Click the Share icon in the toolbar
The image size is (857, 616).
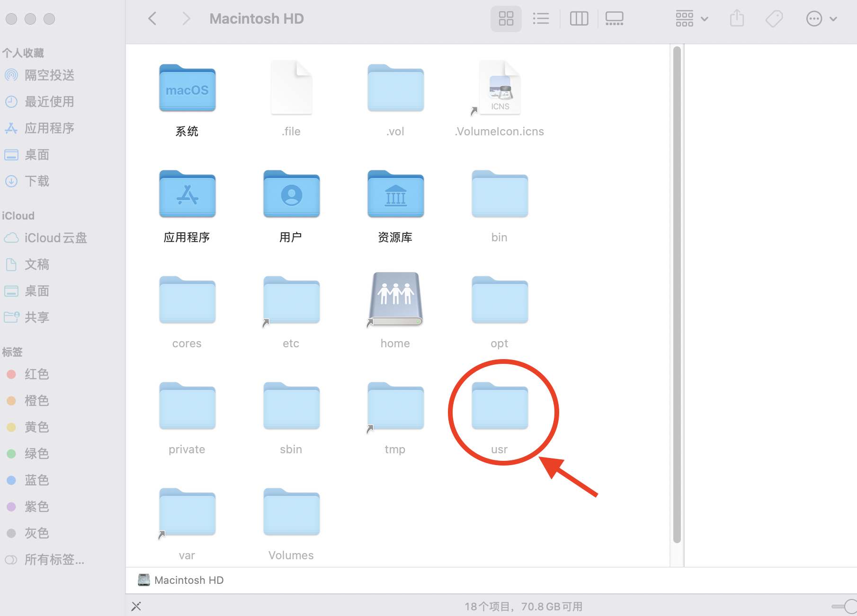pyautogui.click(x=736, y=18)
